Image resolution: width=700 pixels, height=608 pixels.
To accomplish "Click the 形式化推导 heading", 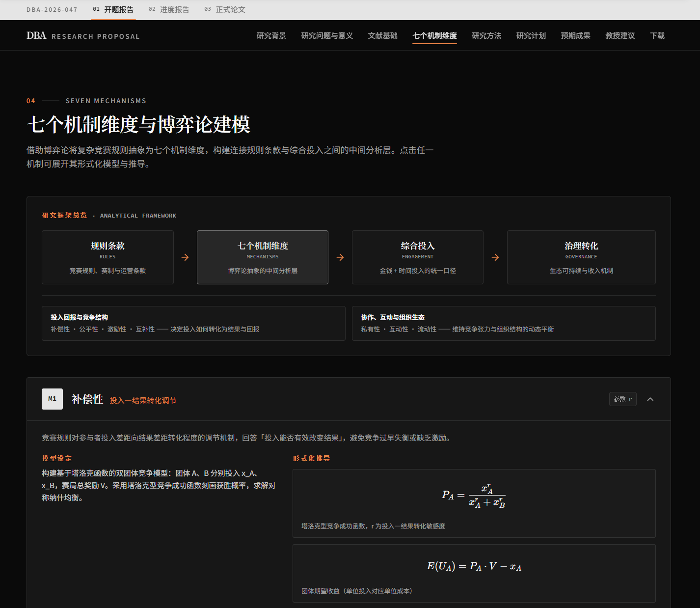I will point(311,458).
